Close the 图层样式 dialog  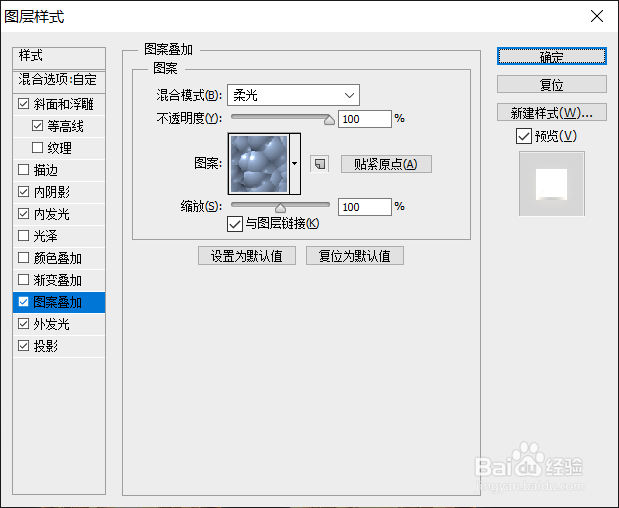click(x=596, y=17)
